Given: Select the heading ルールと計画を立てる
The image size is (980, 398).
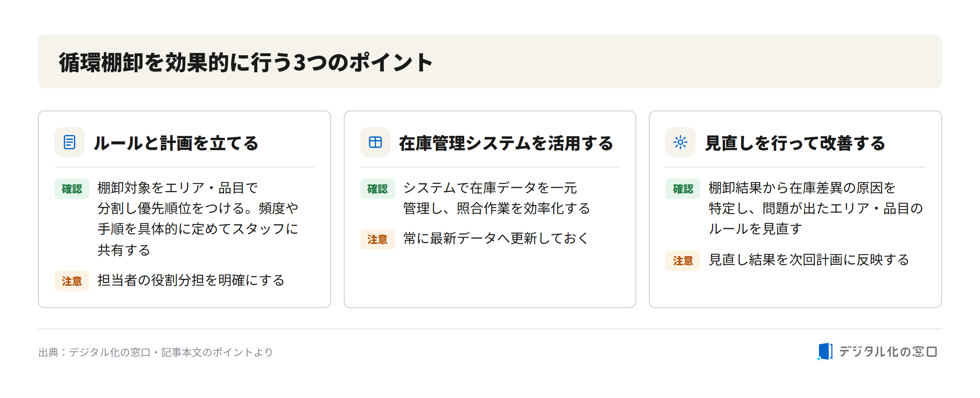Looking at the screenshot, I should (176, 143).
